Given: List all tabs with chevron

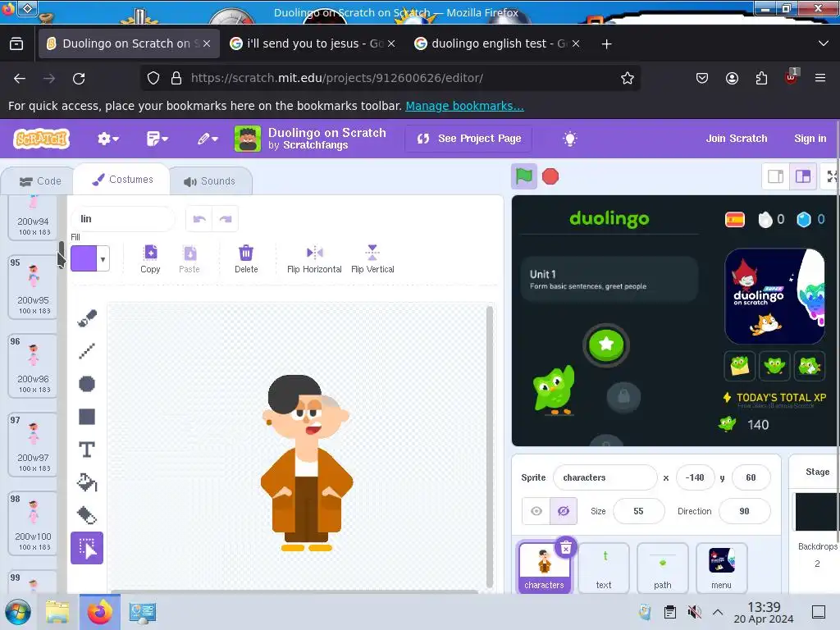Looking at the screenshot, I should (824, 43).
